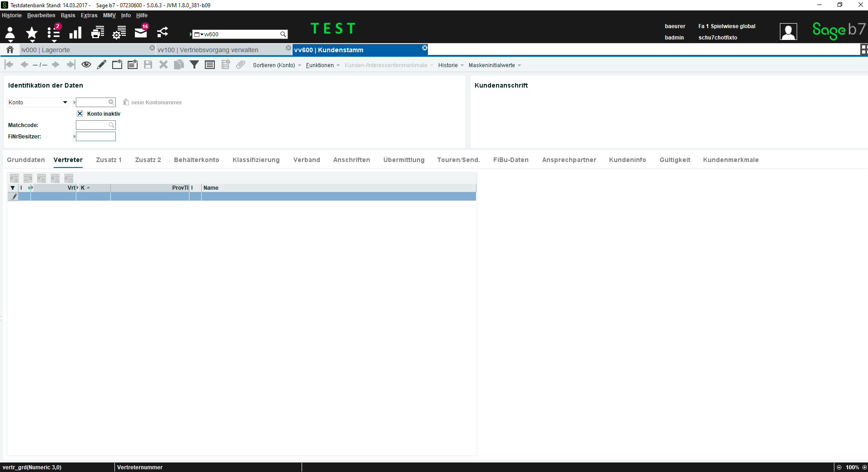Switch to the vv100 Vertriebsvorgang verwalten tab

pos(208,50)
